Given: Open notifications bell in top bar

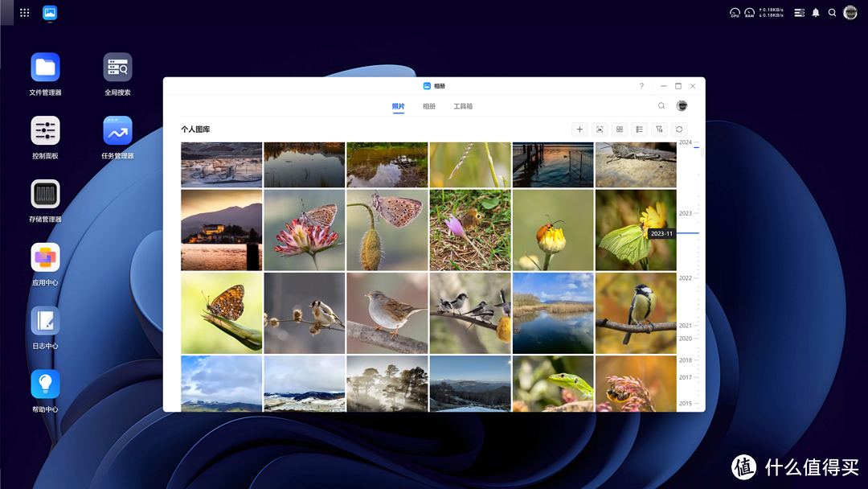Looking at the screenshot, I should [x=816, y=13].
